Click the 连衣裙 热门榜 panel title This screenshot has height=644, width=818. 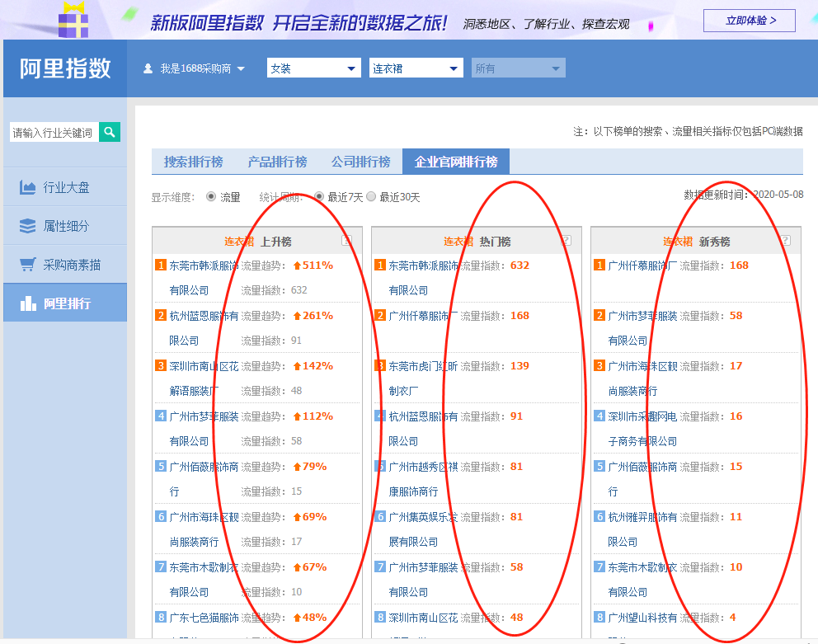click(477, 241)
